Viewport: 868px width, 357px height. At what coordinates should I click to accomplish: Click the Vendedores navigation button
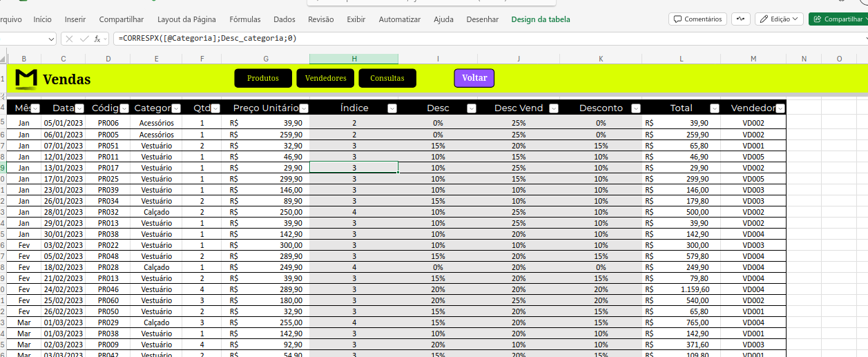pos(325,78)
